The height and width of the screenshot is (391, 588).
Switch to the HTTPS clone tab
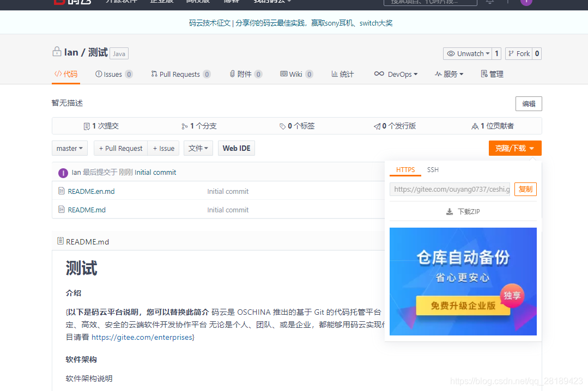click(x=405, y=170)
